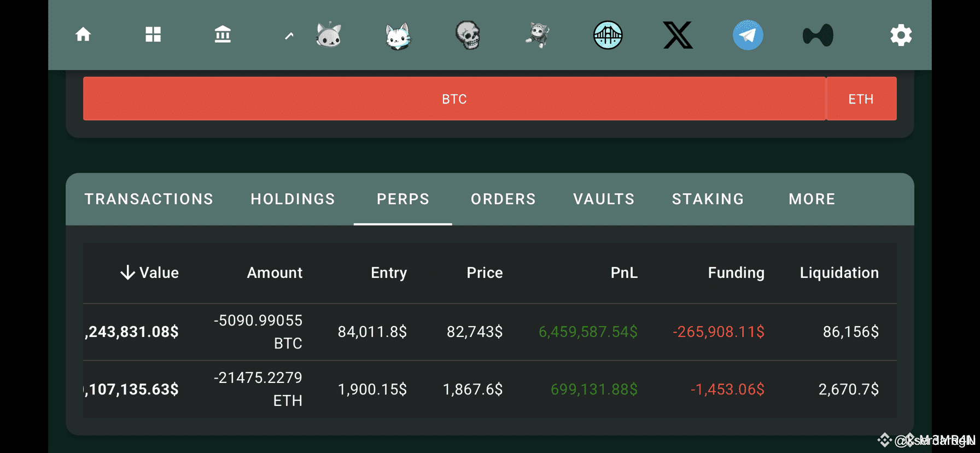Click the grey cat avatar icon

tap(329, 35)
